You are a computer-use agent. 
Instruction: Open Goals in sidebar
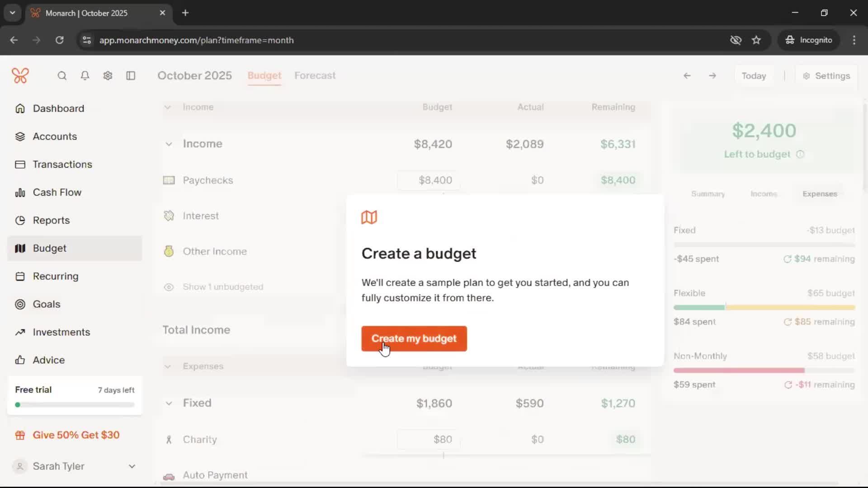pyautogui.click(x=46, y=304)
